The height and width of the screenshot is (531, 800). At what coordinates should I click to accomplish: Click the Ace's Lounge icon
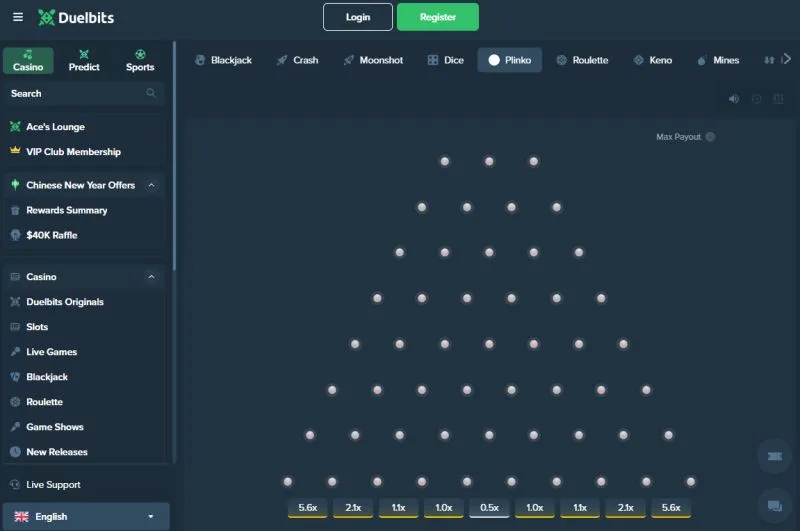tap(15, 127)
